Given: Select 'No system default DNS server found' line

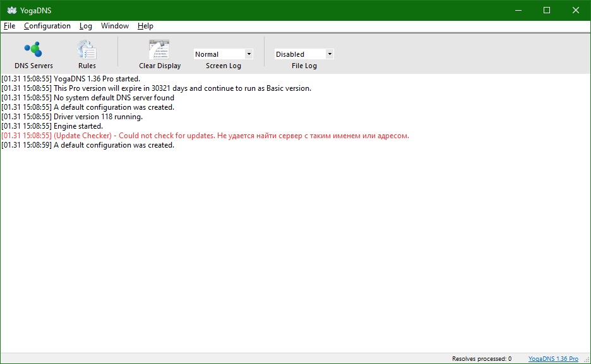Looking at the screenshot, I should point(87,98).
